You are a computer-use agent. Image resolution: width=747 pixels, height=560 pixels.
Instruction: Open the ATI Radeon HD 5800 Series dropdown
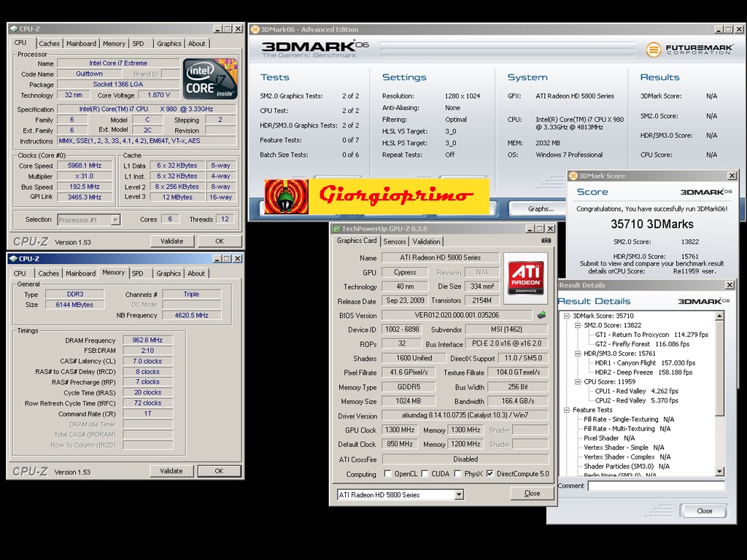coord(459,495)
